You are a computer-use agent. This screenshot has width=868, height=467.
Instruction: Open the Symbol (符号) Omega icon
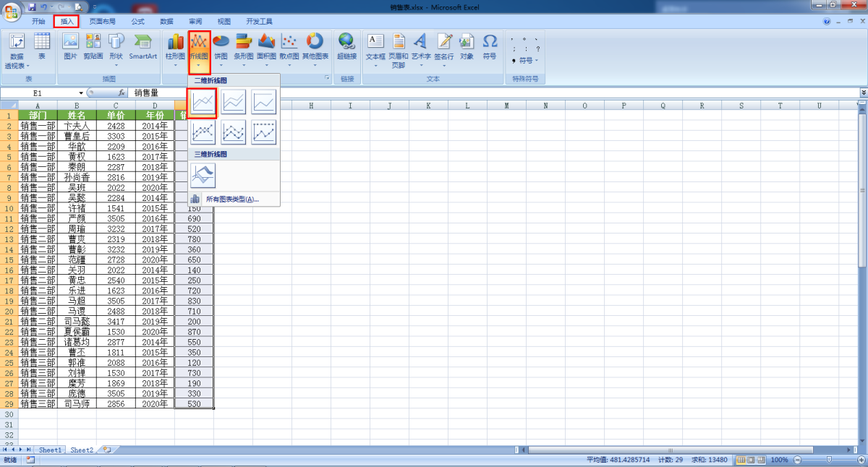pos(490,46)
